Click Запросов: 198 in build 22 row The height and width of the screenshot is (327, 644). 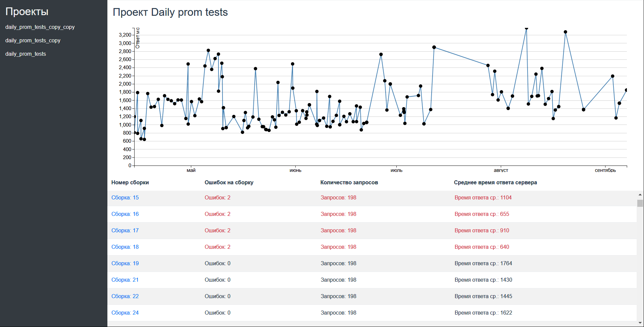click(338, 296)
